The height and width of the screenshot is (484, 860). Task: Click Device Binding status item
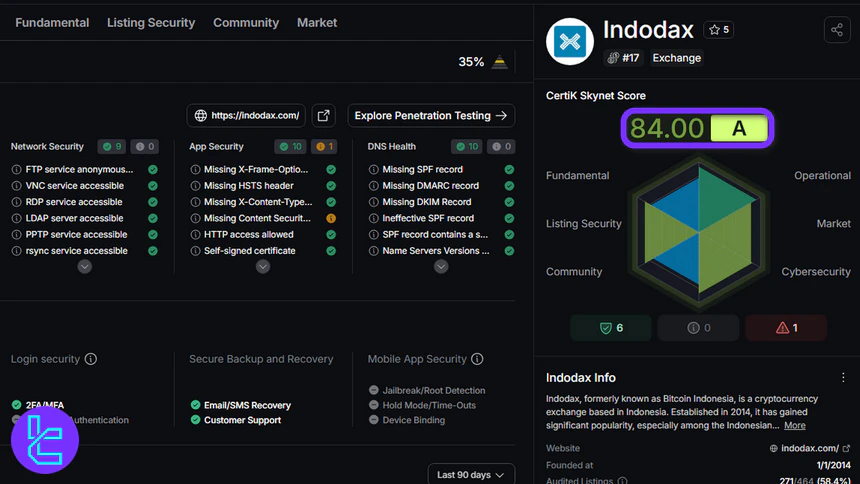point(407,420)
